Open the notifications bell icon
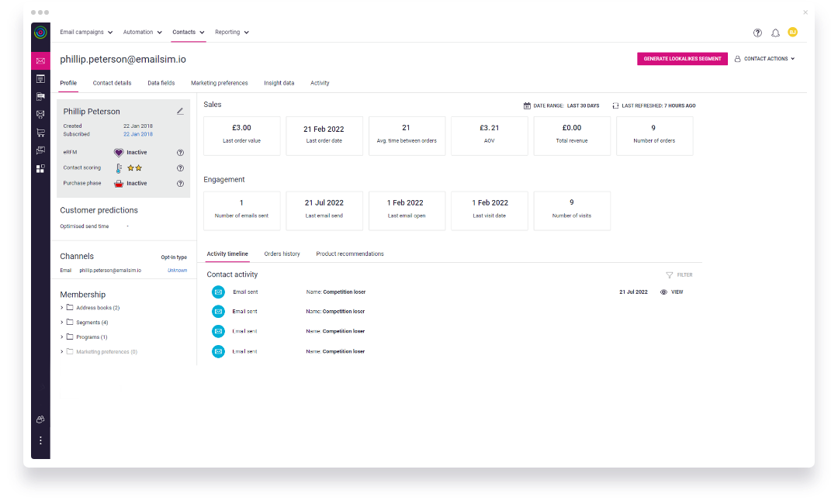Screen dimensions: 838x504 (775, 33)
